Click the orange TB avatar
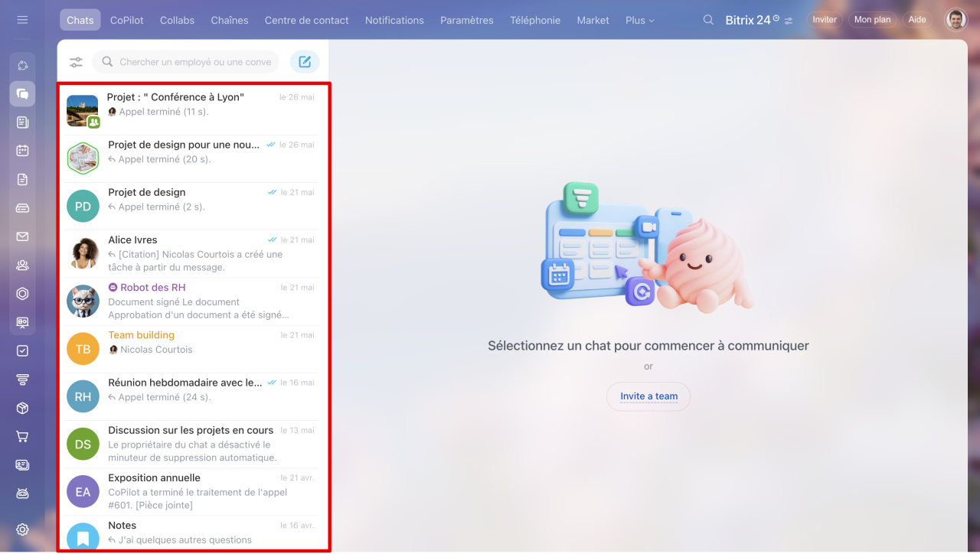The image size is (980, 554). point(83,349)
